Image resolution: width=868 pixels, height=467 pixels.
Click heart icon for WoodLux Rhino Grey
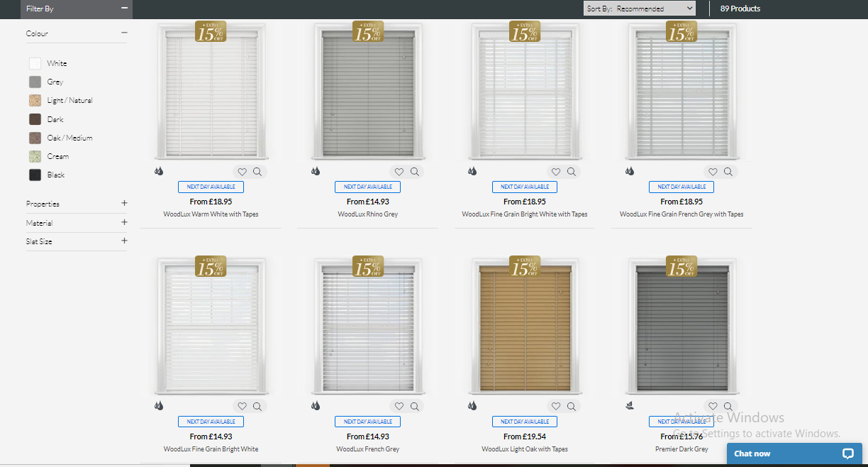(399, 171)
